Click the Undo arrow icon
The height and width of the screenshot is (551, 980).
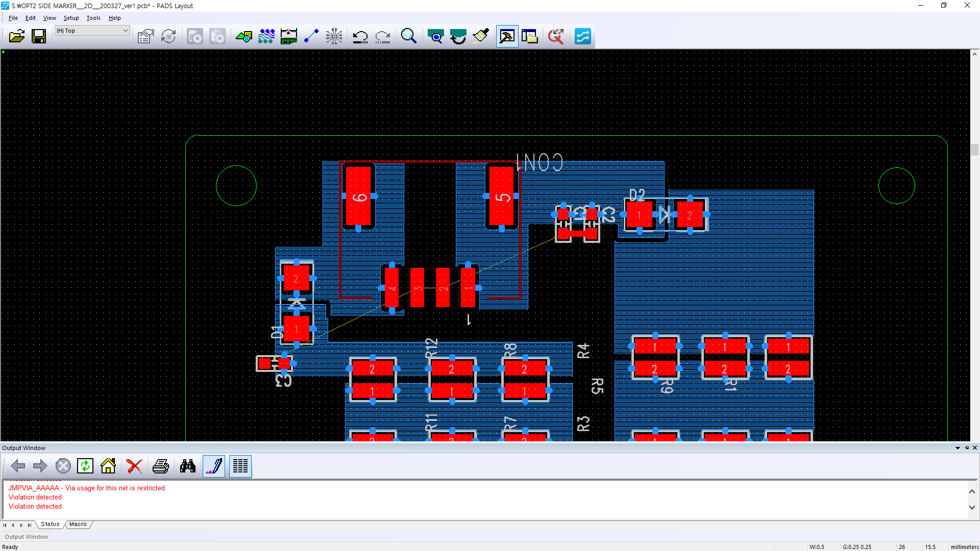(360, 36)
